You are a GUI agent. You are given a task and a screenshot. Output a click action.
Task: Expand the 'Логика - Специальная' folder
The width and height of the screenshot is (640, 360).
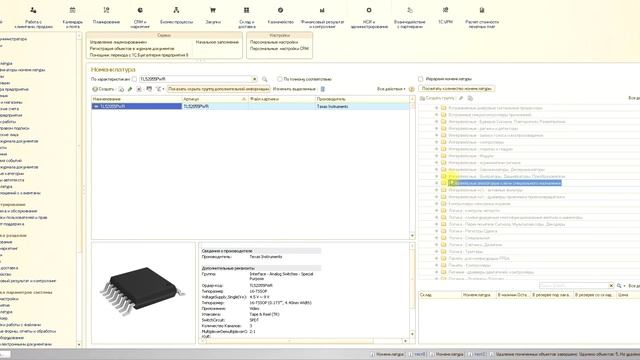point(436,238)
